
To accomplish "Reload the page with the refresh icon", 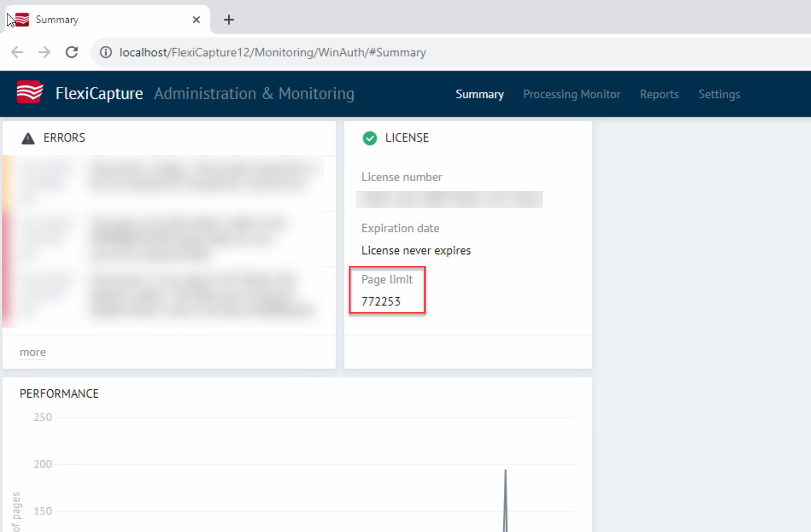I will pos(72,52).
